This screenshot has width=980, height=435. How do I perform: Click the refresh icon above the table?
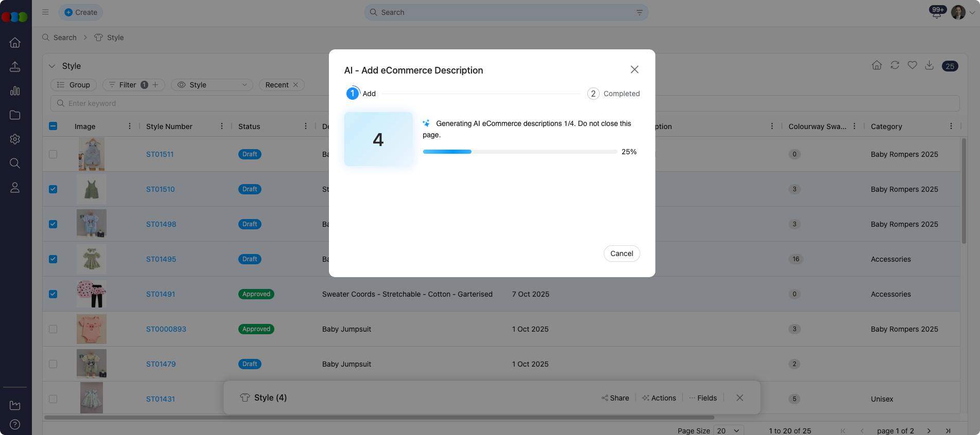[x=895, y=65]
